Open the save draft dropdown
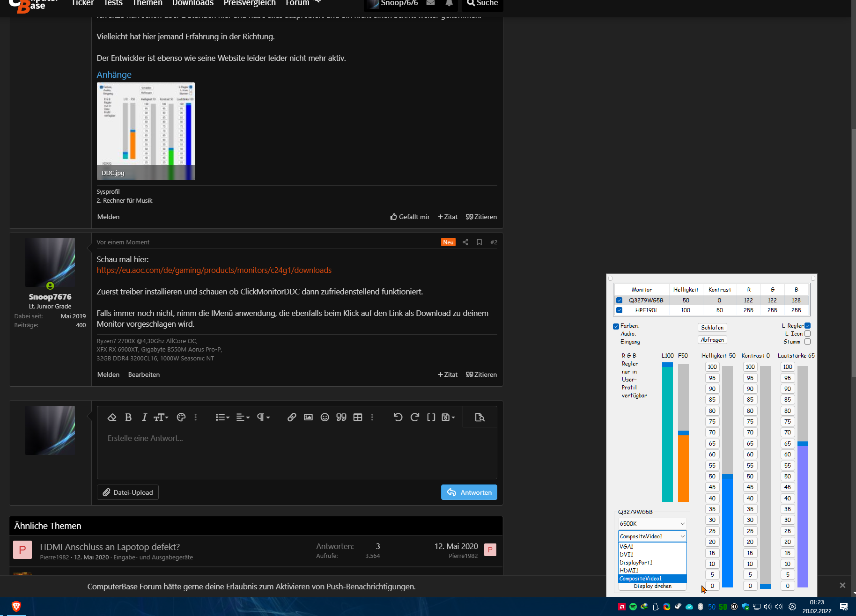Viewport: 856px width, 616px height. click(448, 417)
